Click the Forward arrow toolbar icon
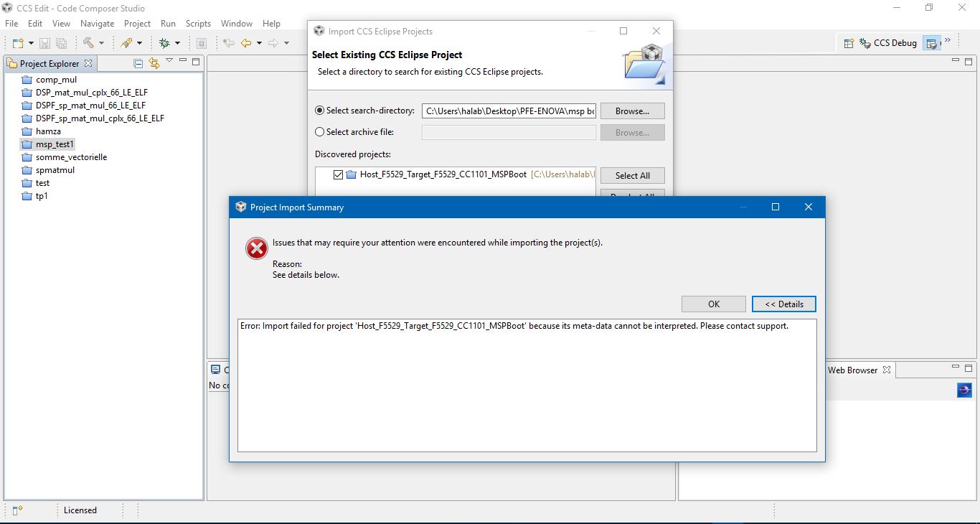 click(273, 43)
